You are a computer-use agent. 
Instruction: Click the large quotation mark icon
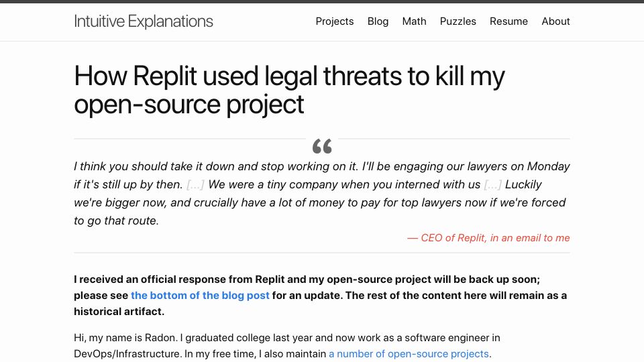[x=322, y=146]
